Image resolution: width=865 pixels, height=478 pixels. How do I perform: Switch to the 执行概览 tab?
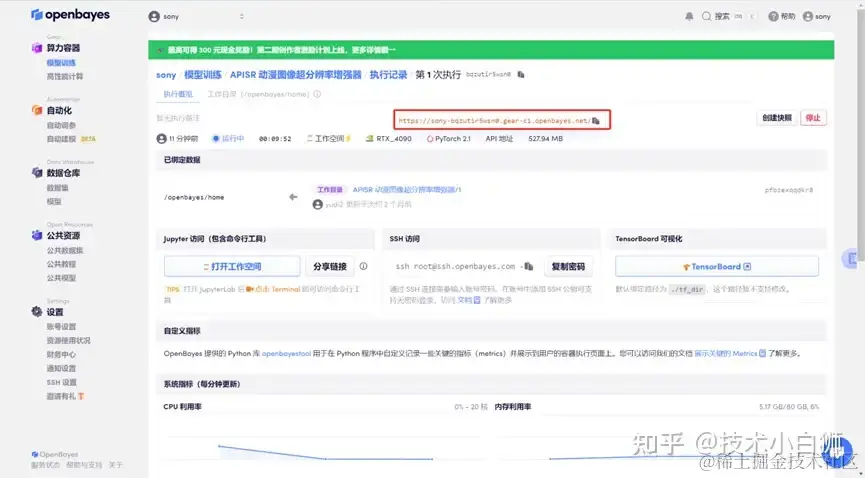pos(178,94)
